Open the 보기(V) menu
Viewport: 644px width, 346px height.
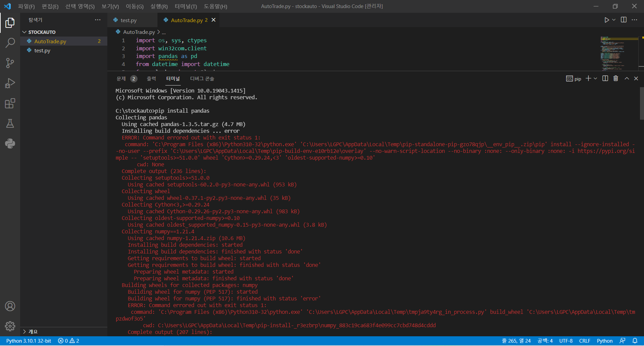[110, 6]
